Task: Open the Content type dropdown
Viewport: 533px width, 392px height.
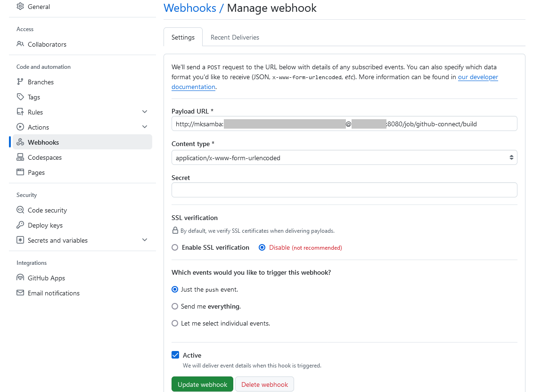Action: coord(344,157)
